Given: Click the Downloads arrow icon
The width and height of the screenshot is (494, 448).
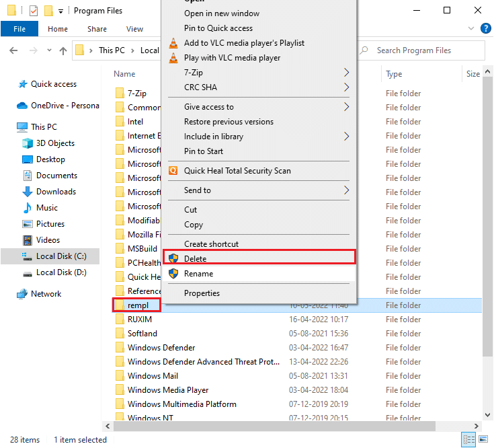Looking at the screenshot, I should (28, 191).
